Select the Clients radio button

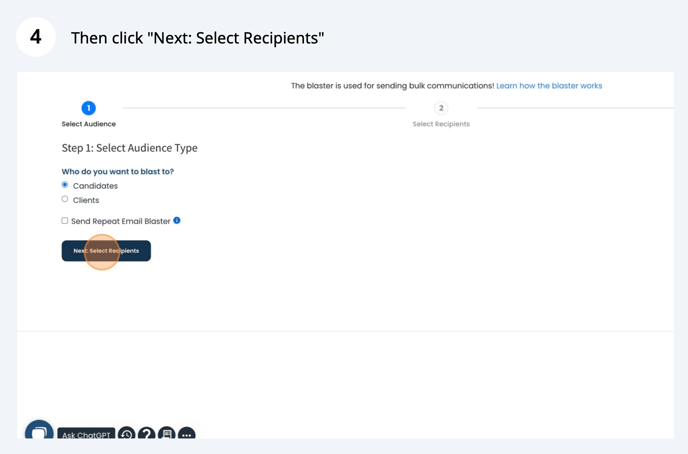click(65, 199)
